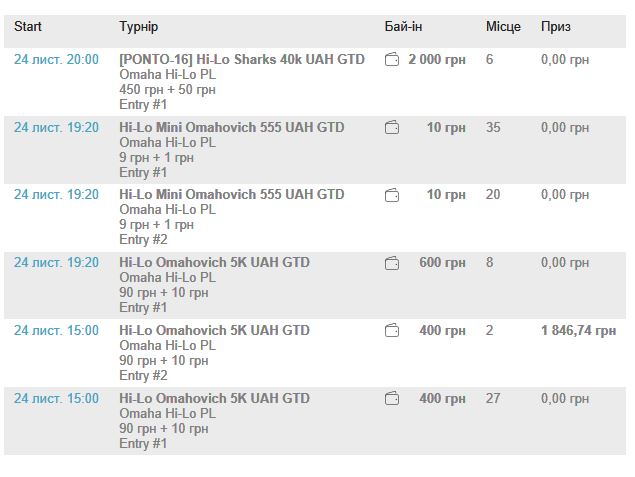Click the Турнір column header
Image resolution: width=635 pixels, height=477 pixels.
pyautogui.click(x=138, y=26)
